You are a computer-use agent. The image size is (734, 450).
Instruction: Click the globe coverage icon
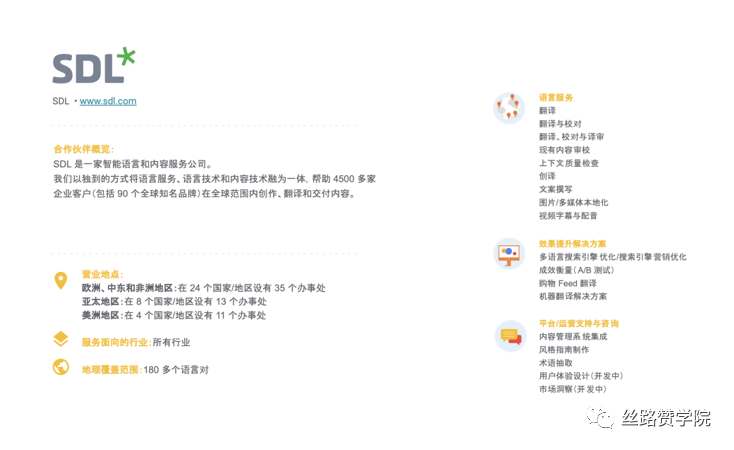[x=61, y=368]
